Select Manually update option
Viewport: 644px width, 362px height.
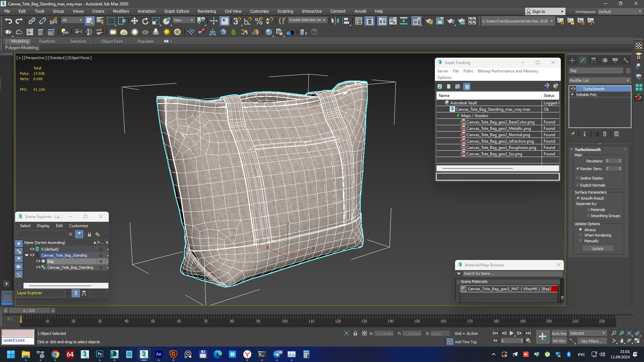coord(581,241)
